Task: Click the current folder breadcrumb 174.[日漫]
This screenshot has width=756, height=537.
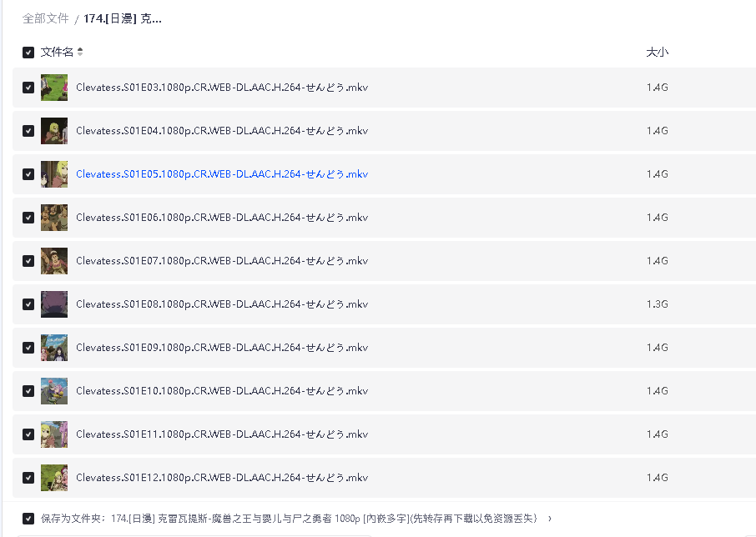Action: 122,18
